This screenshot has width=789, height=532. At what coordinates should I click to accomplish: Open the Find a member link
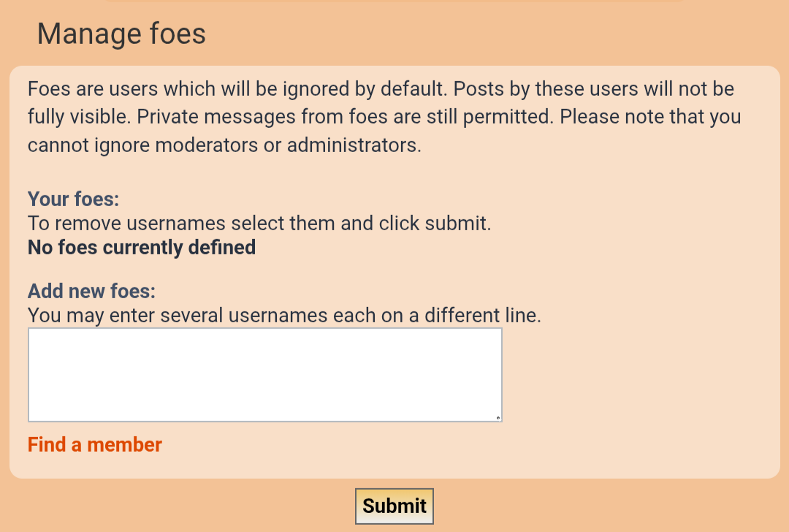(95, 444)
